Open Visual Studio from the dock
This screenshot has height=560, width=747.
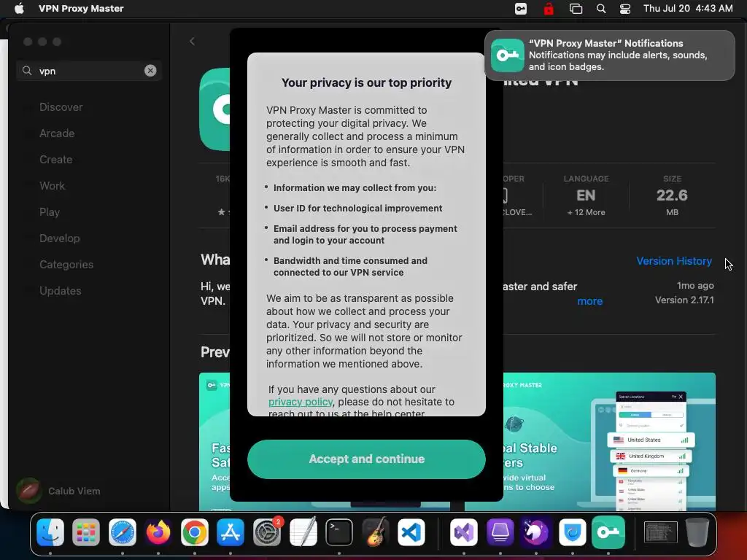point(464,532)
